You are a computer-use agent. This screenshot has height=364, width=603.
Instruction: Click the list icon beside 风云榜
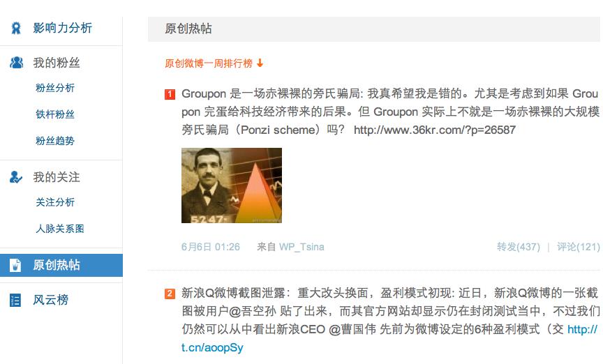[x=15, y=300]
